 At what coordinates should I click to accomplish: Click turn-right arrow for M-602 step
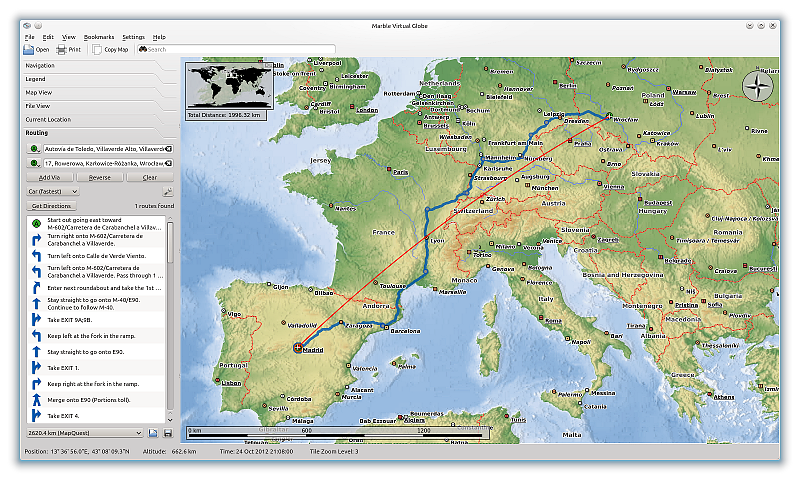pos(36,240)
